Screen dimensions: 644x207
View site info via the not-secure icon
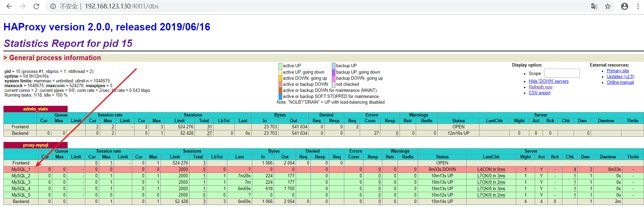pyautogui.click(x=53, y=6)
